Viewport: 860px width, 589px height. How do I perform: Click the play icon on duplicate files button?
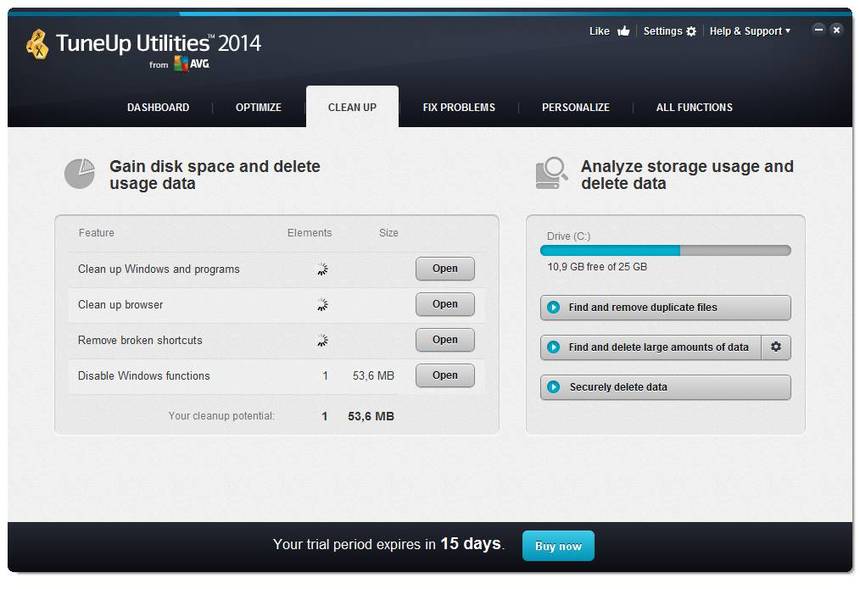(x=553, y=307)
